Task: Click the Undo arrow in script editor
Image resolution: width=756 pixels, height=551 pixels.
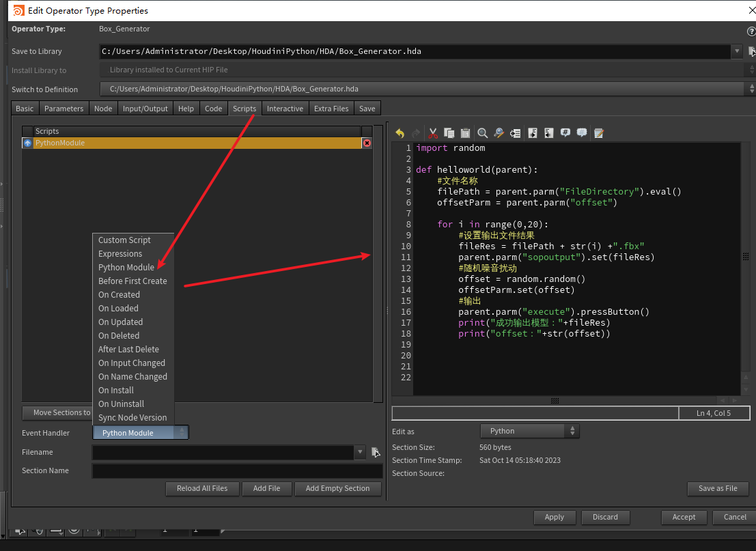Action: point(400,133)
